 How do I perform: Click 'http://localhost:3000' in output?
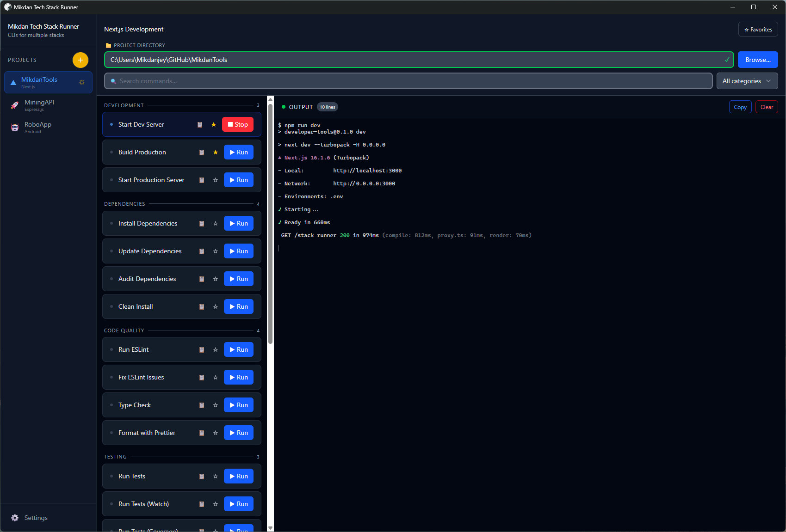[367, 171]
